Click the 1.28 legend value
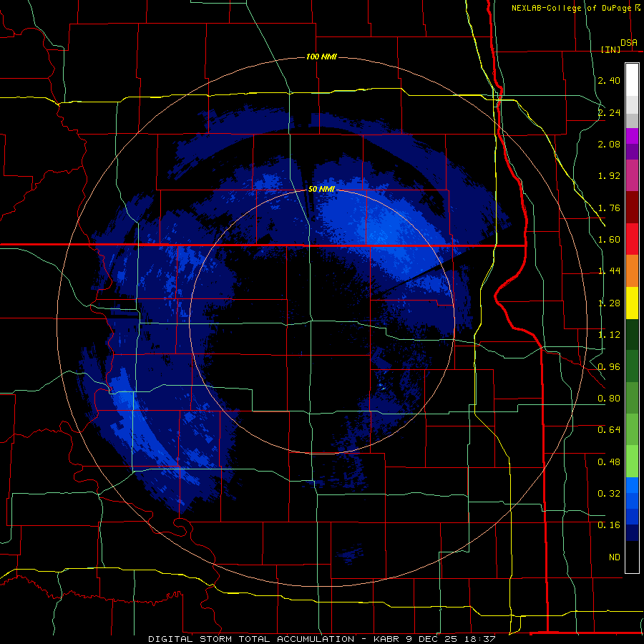The height and width of the screenshot is (644, 644). click(609, 303)
